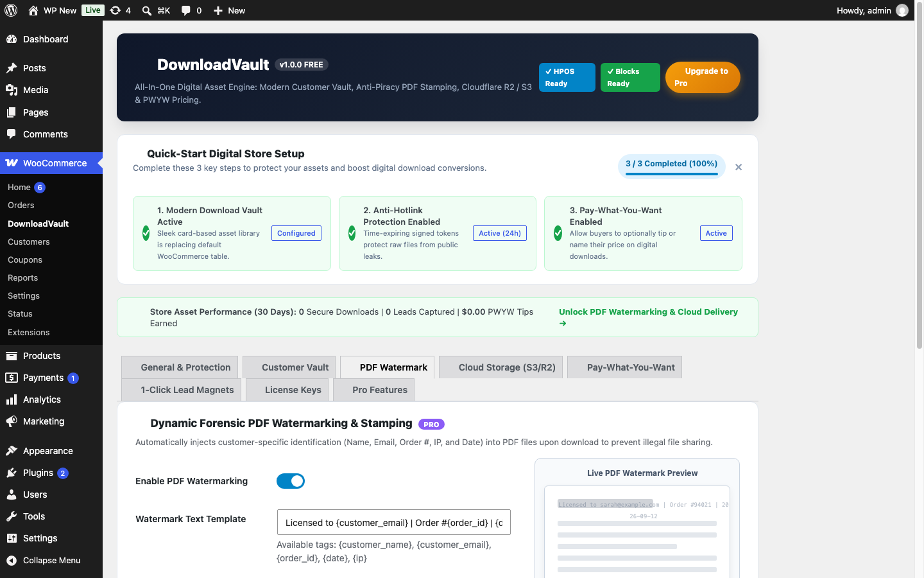
Task: Click the Marketing megaphone icon
Action: click(x=12, y=421)
